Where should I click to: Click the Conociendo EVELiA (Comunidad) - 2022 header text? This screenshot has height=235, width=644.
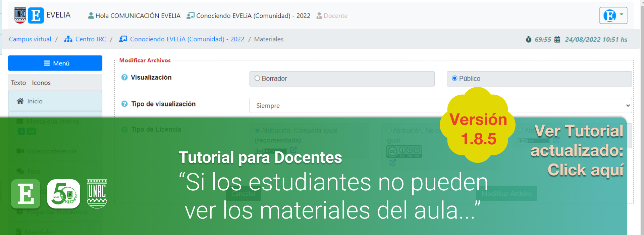tap(253, 16)
